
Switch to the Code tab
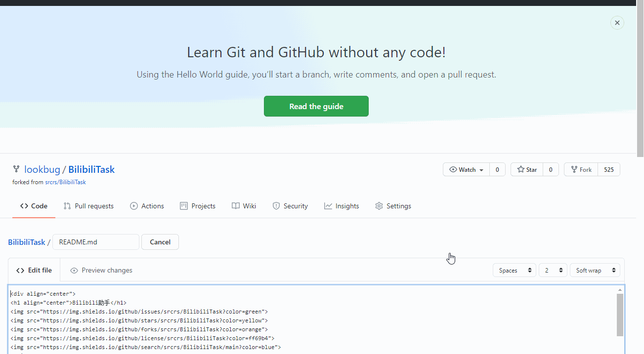pyautogui.click(x=34, y=206)
